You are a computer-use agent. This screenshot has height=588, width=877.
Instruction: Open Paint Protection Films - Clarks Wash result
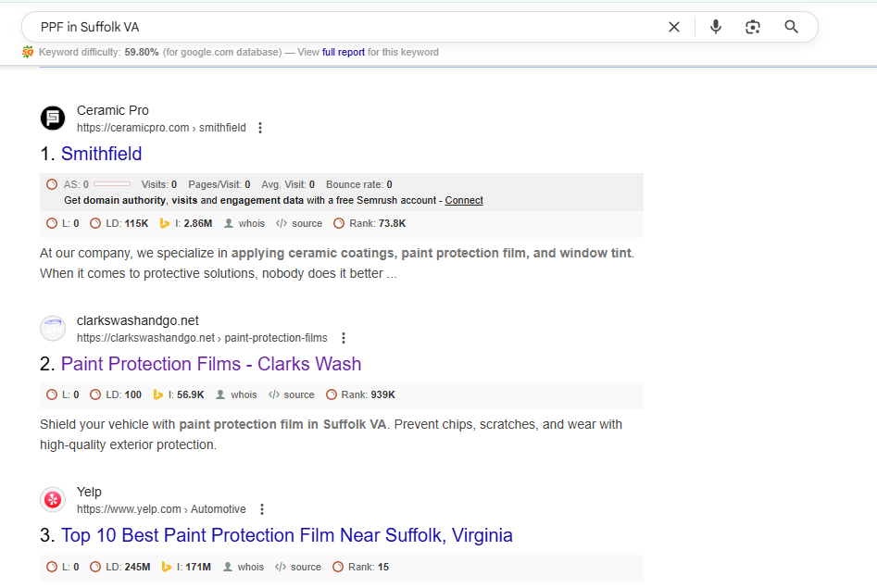(x=211, y=364)
